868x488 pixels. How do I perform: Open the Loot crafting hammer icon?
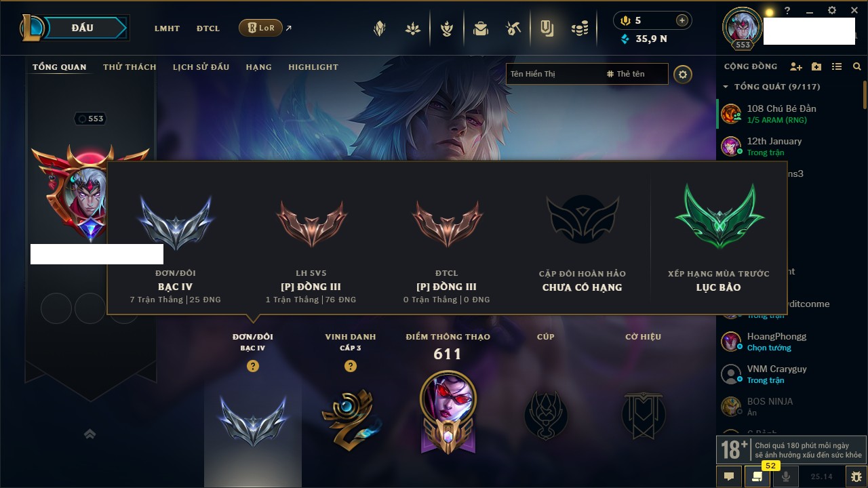tap(513, 28)
